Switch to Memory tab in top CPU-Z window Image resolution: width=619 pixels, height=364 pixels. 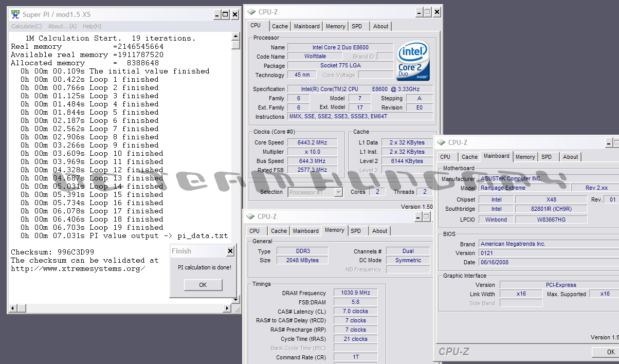(x=335, y=26)
